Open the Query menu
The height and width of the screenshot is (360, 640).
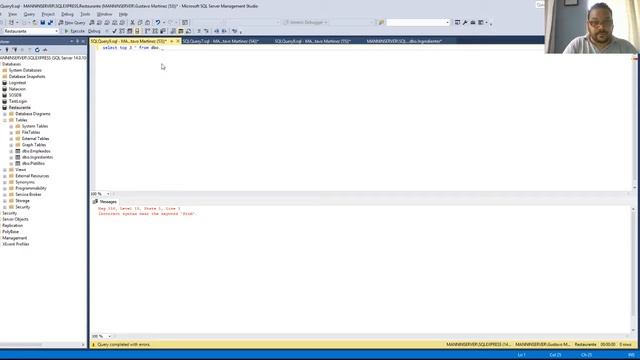pyautogui.click(x=29, y=14)
